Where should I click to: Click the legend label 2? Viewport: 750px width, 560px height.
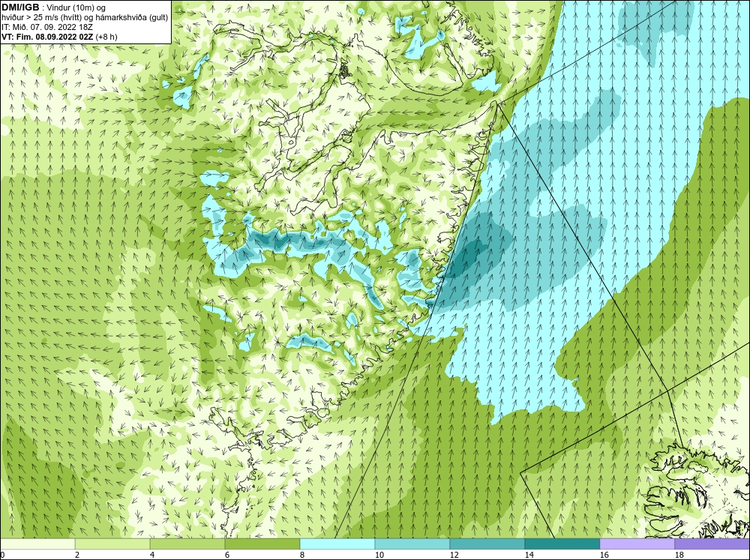(x=77, y=555)
